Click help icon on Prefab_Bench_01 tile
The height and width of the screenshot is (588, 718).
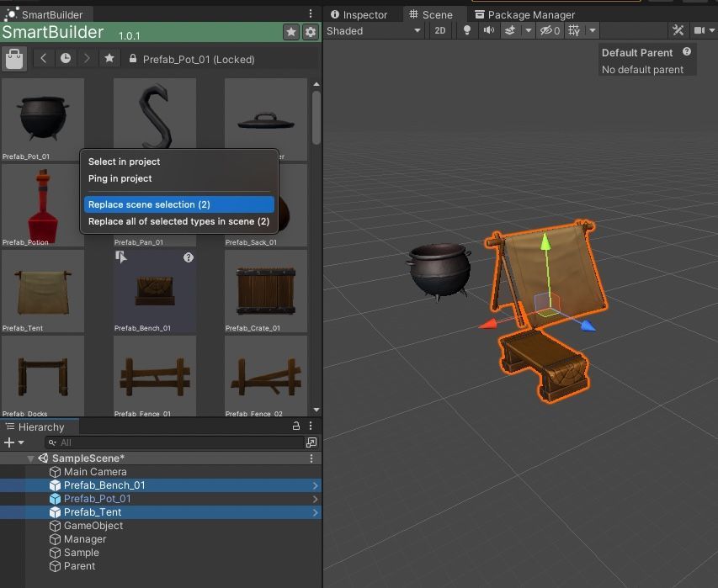point(189,257)
